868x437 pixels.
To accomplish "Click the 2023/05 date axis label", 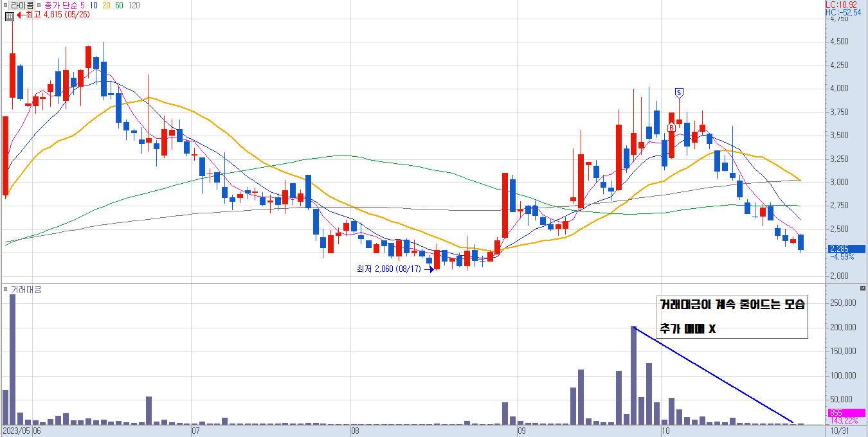I will click(16, 430).
